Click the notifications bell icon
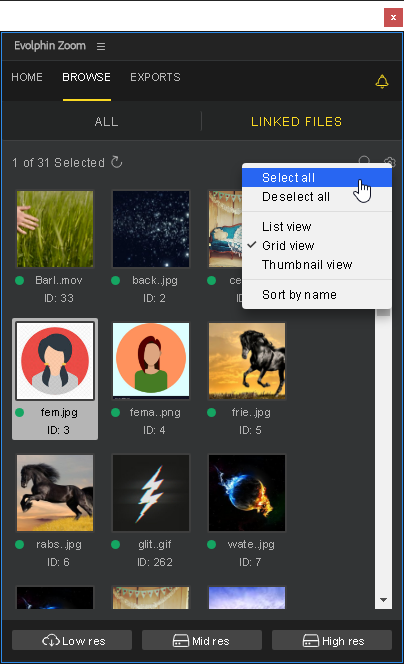Viewport: 404px width, 664px height. coord(382,81)
